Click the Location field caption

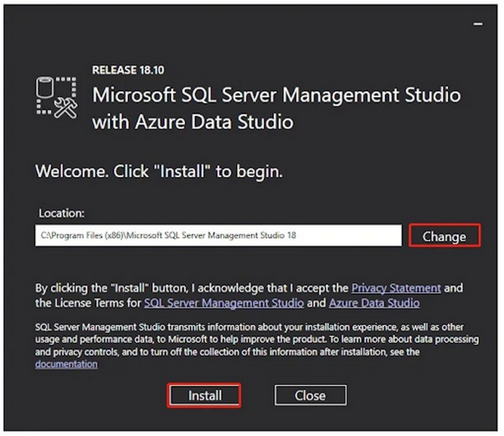pyautogui.click(x=61, y=213)
